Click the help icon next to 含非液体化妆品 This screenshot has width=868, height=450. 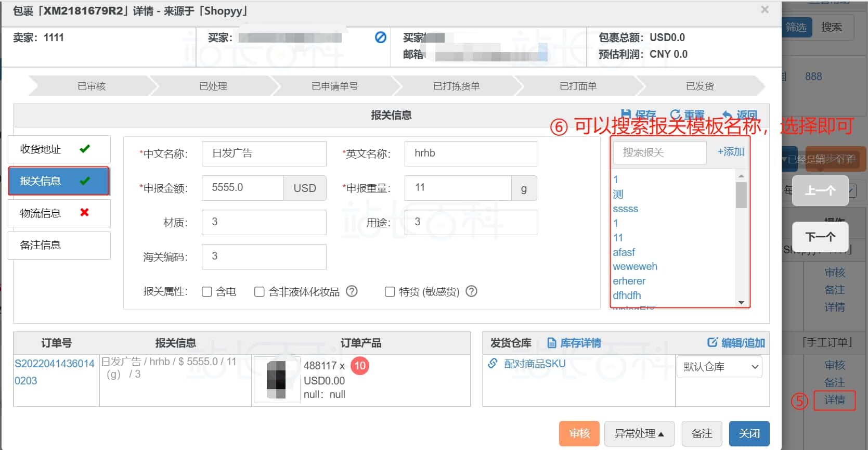click(x=352, y=291)
